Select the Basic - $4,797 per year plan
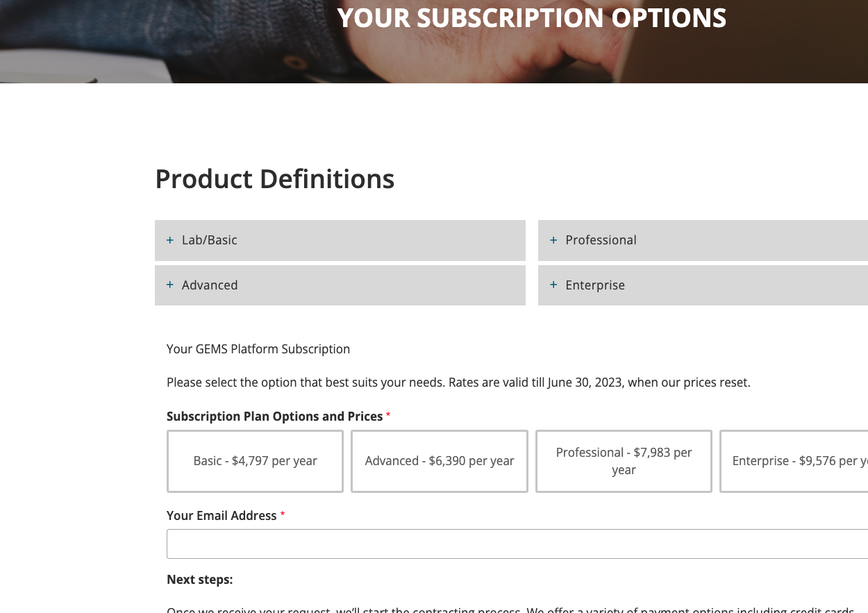Viewport: 868px width, 613px height. click(255, 461)
